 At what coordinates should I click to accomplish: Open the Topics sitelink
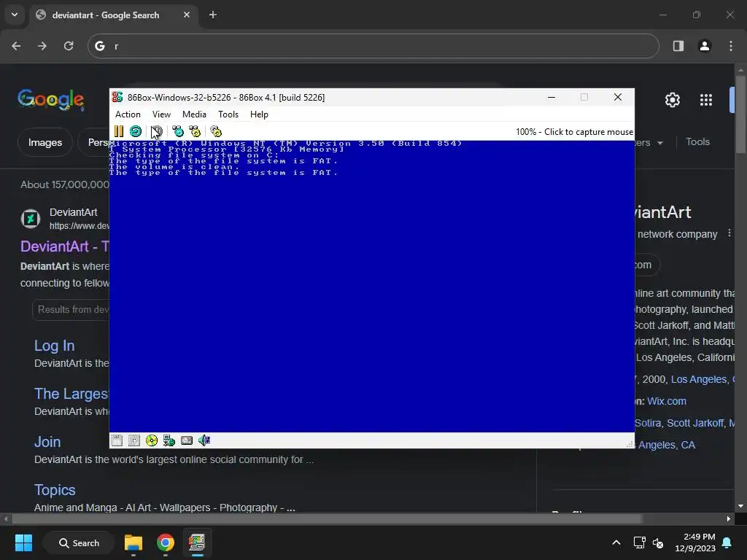[55, 490]
